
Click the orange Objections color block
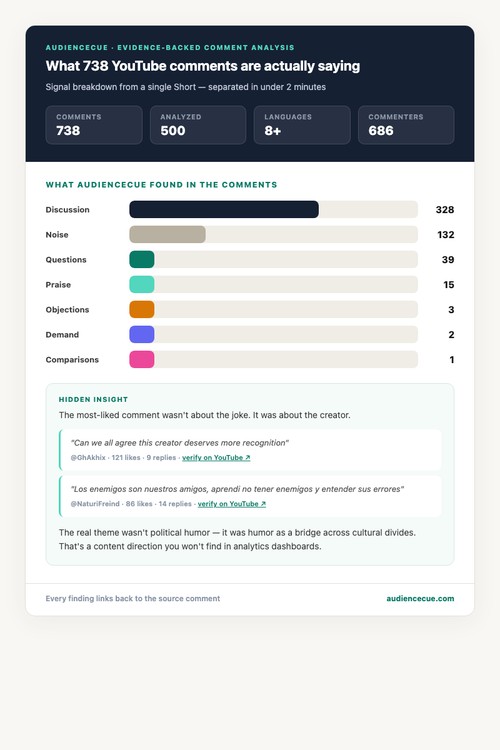click(x=142, y=309)
